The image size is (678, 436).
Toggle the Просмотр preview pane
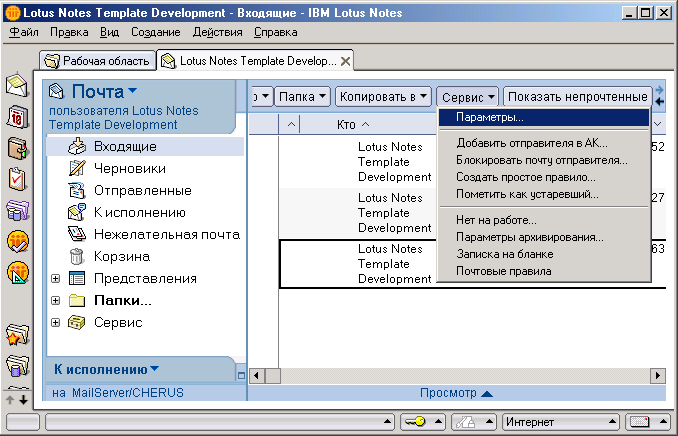point(456,393)
